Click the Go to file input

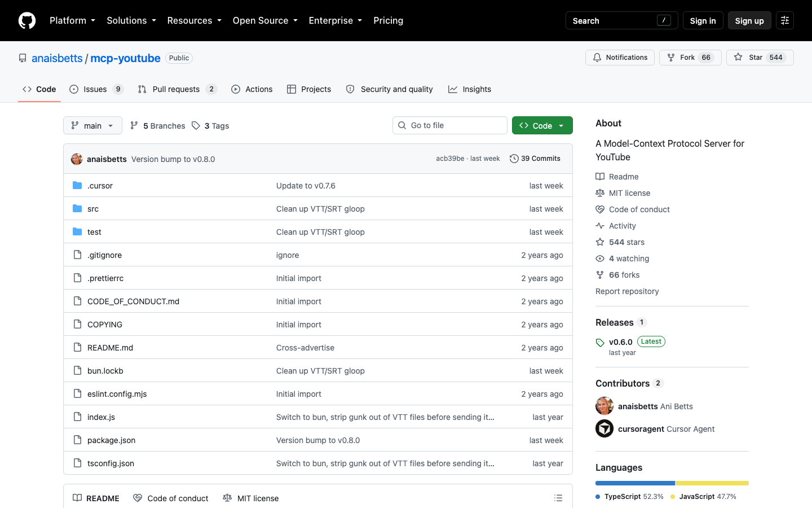pos(450,125)
